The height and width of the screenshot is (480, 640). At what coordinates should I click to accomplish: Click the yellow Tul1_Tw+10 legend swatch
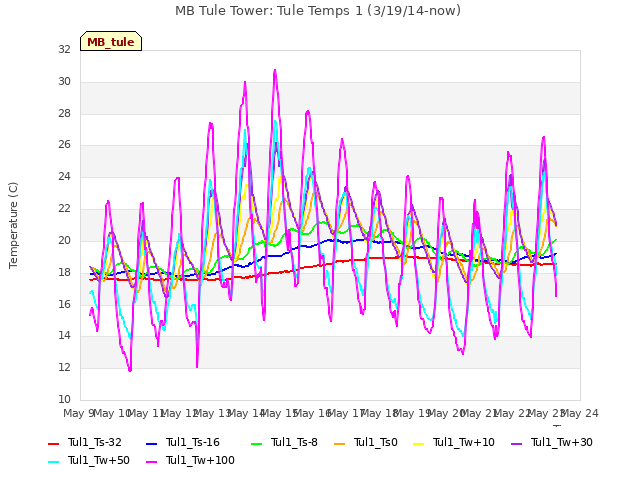(x=419, y=443)
